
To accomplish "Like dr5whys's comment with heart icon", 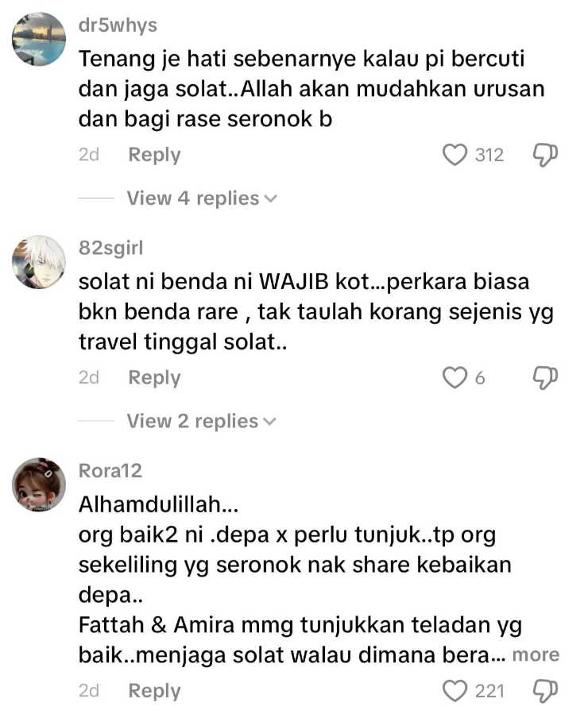I will point(455,155).
